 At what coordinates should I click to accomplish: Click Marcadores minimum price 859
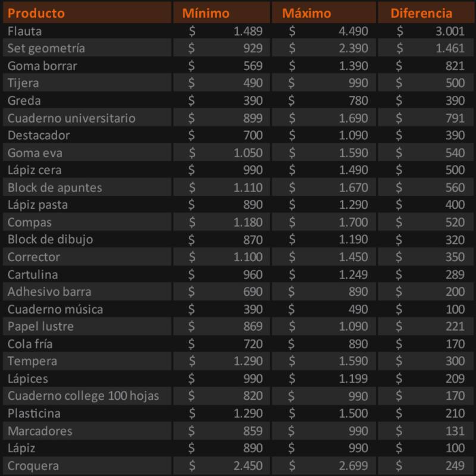tap(253, 431)
